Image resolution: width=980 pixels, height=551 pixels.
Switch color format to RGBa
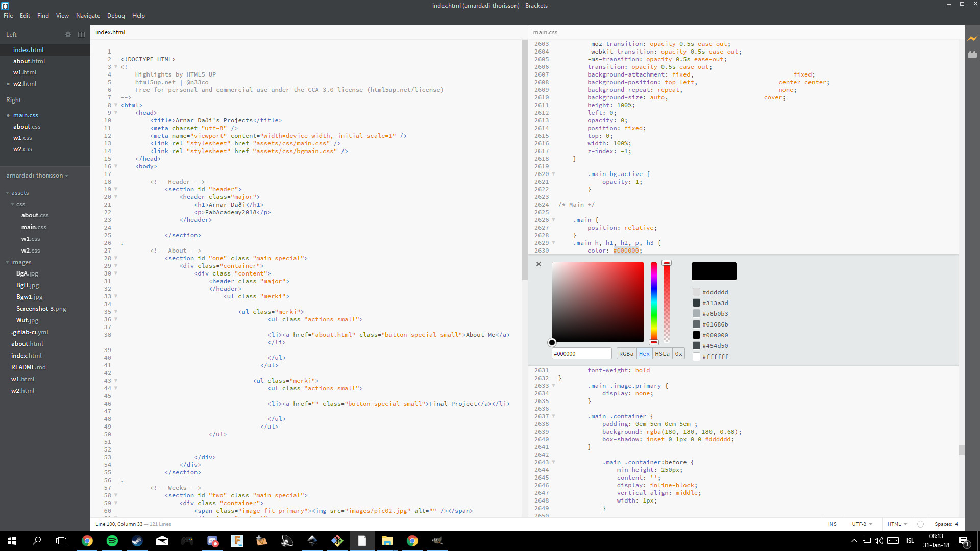(626, 354)
